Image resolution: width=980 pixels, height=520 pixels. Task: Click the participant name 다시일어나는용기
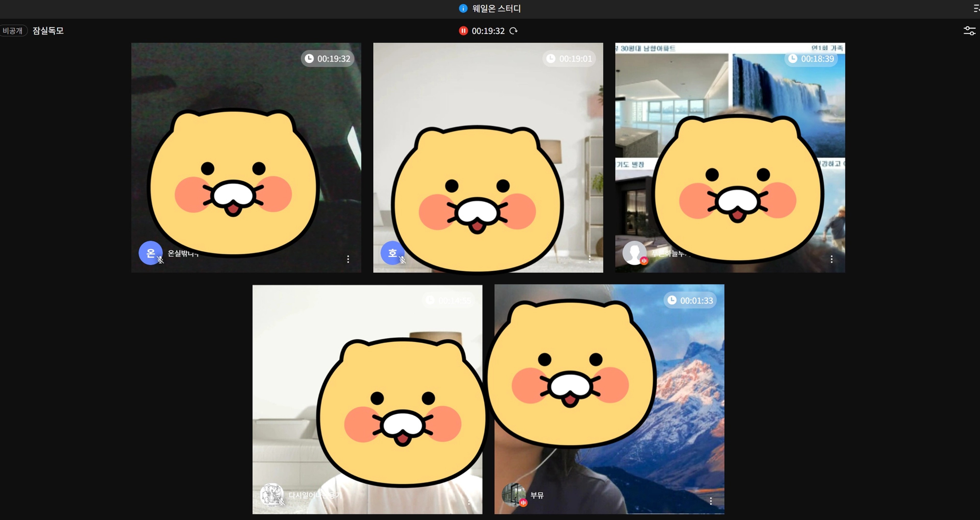315,495
